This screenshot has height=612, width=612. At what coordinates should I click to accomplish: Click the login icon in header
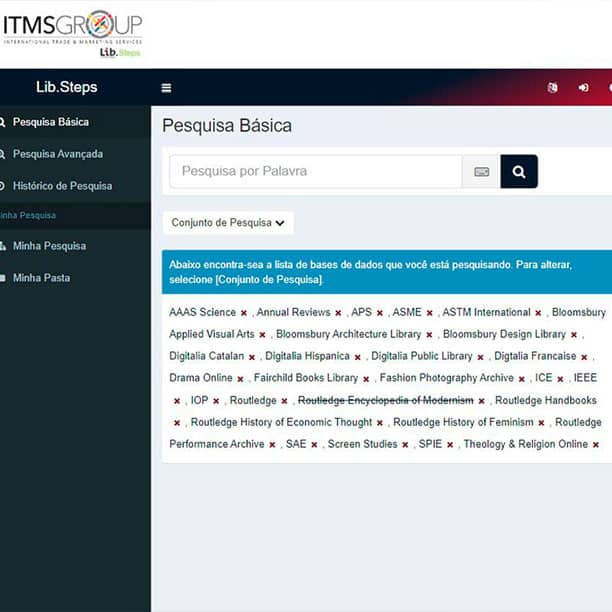[583, 88]
